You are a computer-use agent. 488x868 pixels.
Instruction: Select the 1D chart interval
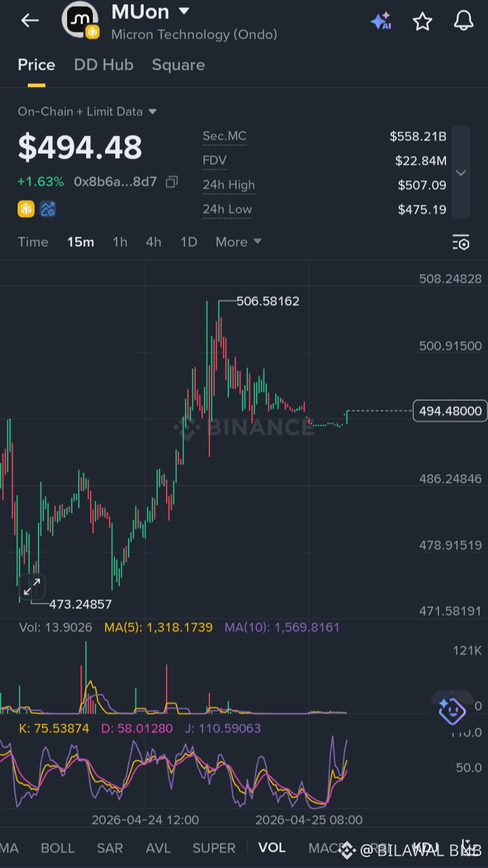[x=188, y=242]
